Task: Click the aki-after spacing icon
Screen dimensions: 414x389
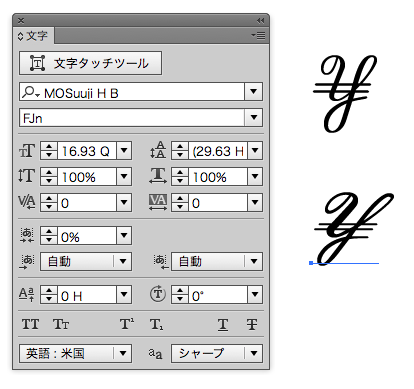Action: coord(160,262)
